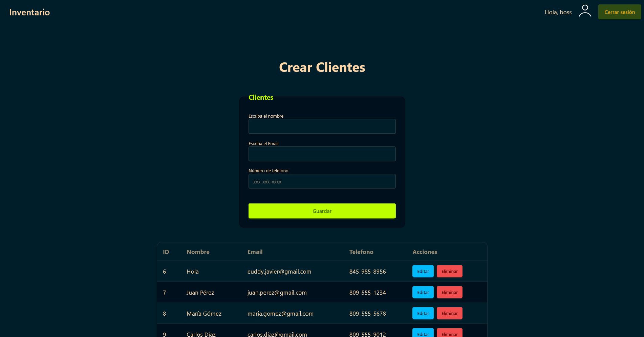Open the Inventario home link
The height and width of the screenshot is (337, 644).
tap(29, 12)
